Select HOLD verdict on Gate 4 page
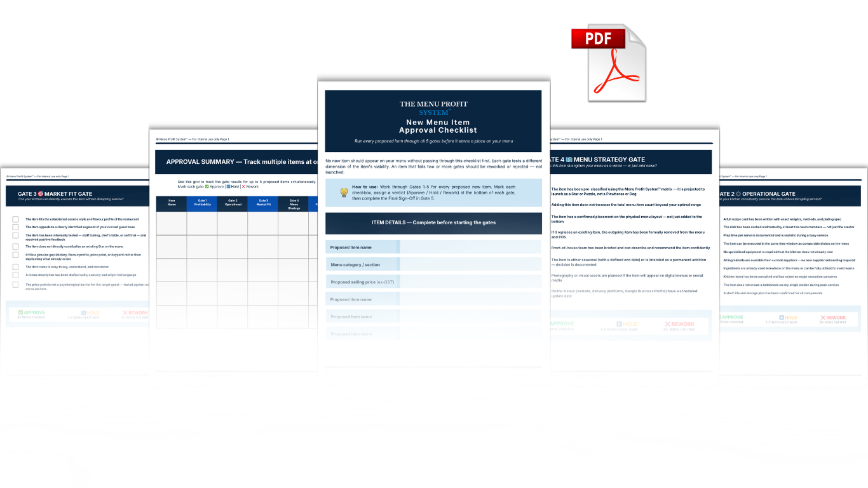The image size is (868, 488). 618,326
